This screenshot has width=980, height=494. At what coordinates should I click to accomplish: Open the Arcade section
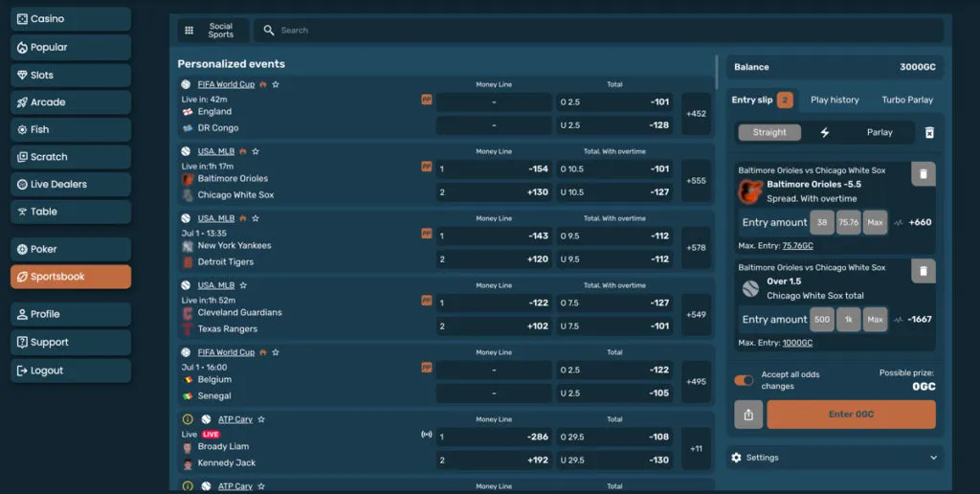71,102
